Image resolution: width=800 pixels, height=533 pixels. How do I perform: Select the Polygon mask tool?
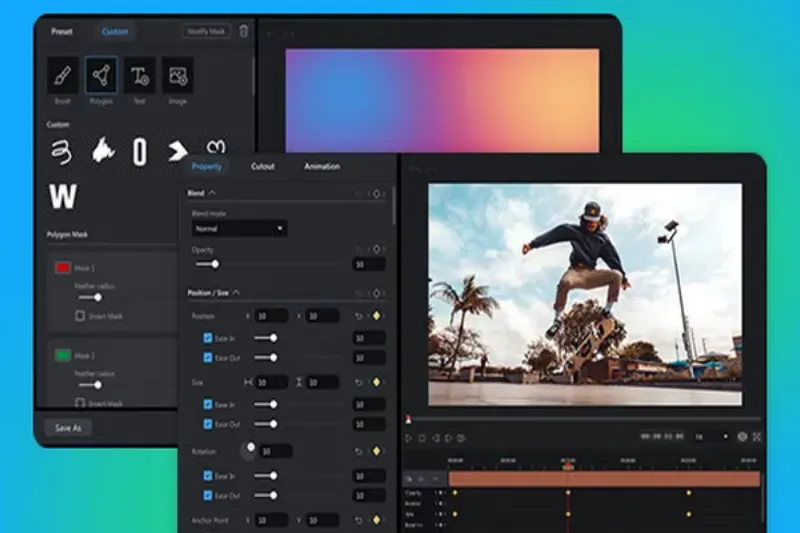point(101,75)
